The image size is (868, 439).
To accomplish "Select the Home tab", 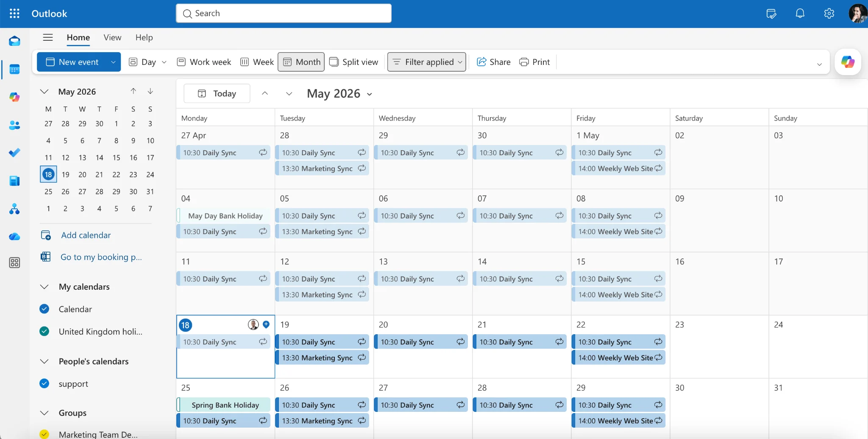I will click(78, 37).
